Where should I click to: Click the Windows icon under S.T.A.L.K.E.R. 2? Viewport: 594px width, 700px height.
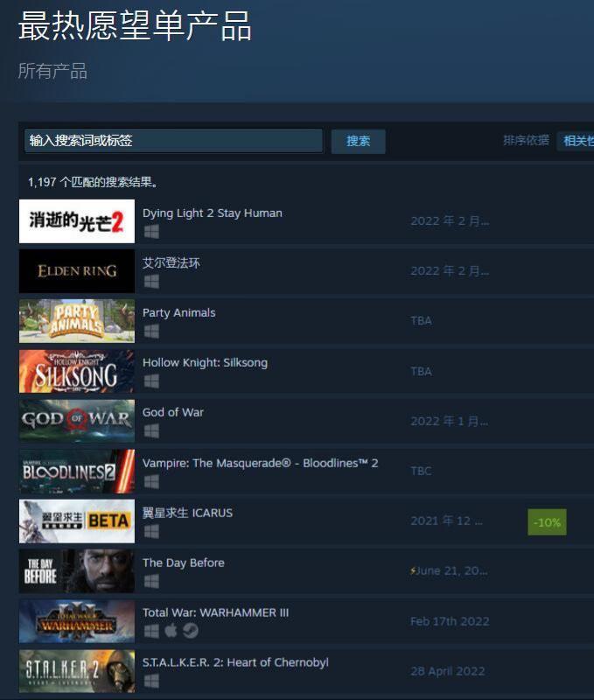[151, 681]
